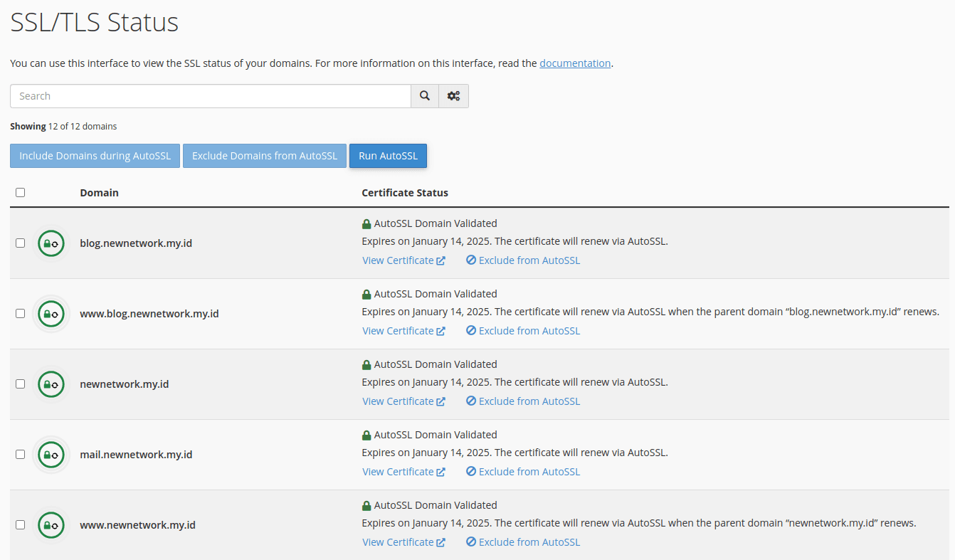Screen dimensions: 955x560
Task: View Certificate for newnetwork.my.id
Action: (x=403, y=401)
